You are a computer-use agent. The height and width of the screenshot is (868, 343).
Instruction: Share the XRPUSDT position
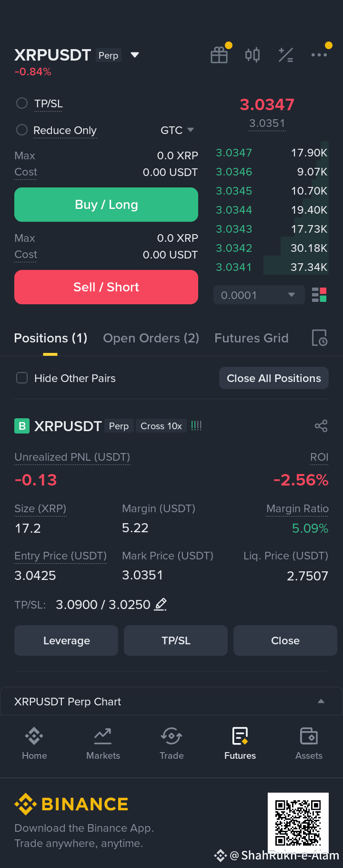321,426
